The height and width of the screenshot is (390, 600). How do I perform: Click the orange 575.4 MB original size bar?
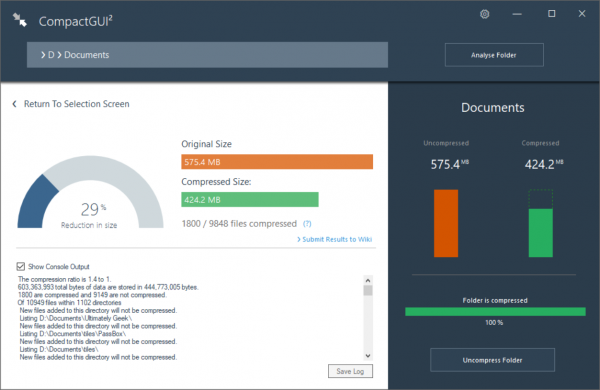(x=277, y=162)
